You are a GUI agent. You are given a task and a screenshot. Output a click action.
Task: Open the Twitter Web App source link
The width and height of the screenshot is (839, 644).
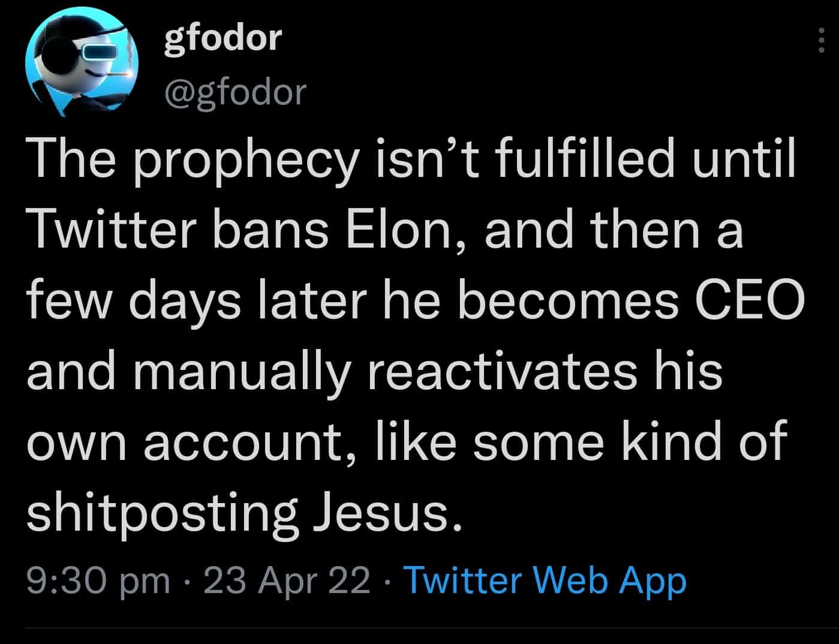pyautogui.click(x=546, y=580)
